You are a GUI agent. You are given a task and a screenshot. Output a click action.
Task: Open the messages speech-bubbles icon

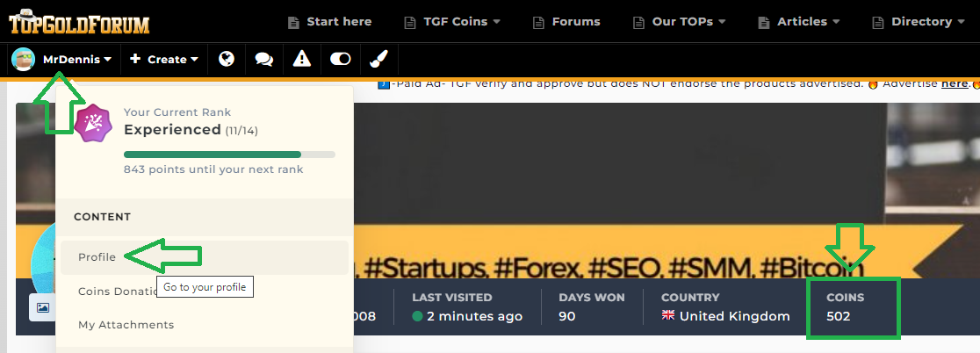tap(263, 59)
